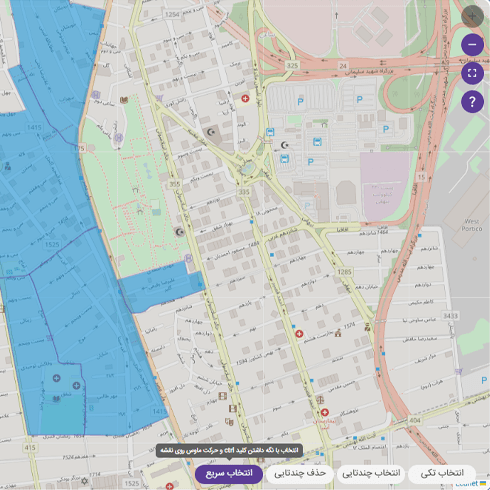Click the route 3433 shield

(x=450, y=315)
